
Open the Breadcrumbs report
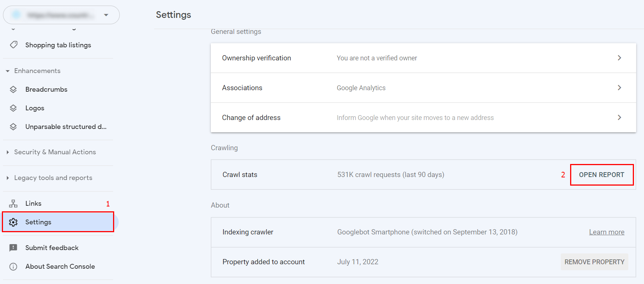pos(46,89)
